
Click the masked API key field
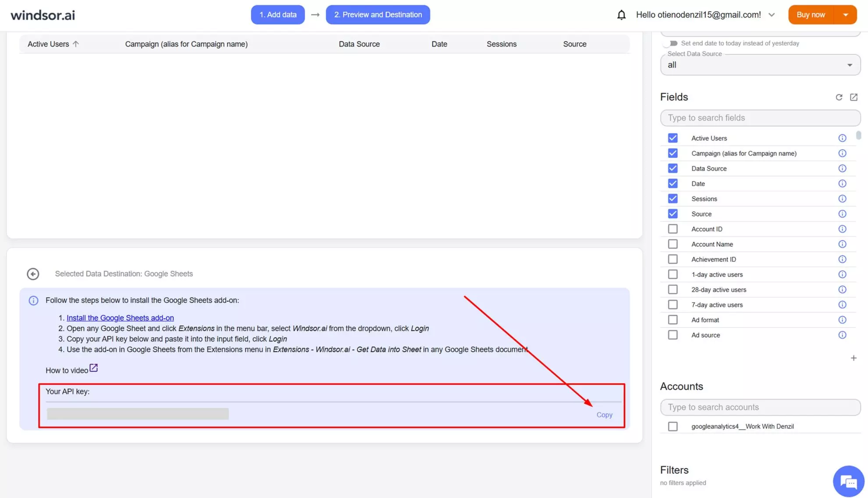[x=138, y=414]
